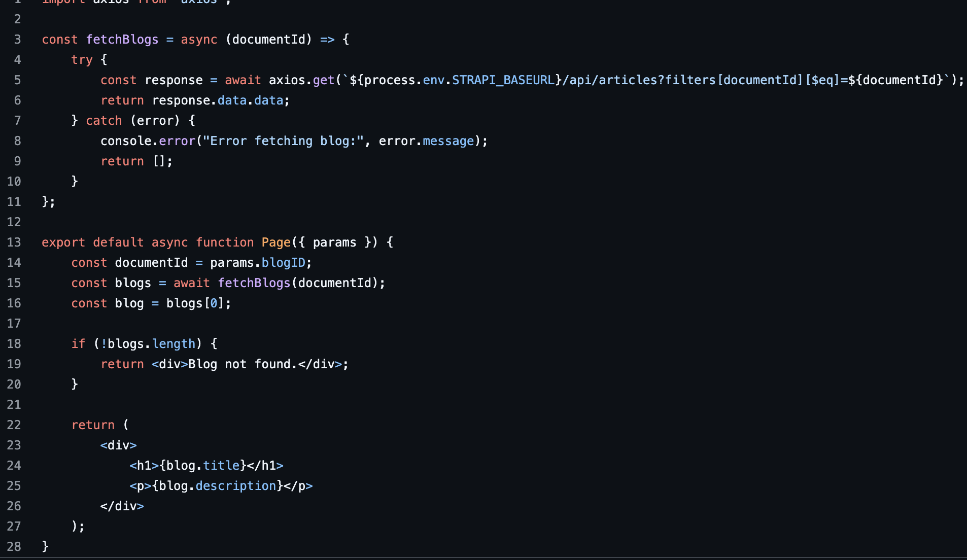
Task: Click blog.description inside the p tag
Action: click(218, 486)
